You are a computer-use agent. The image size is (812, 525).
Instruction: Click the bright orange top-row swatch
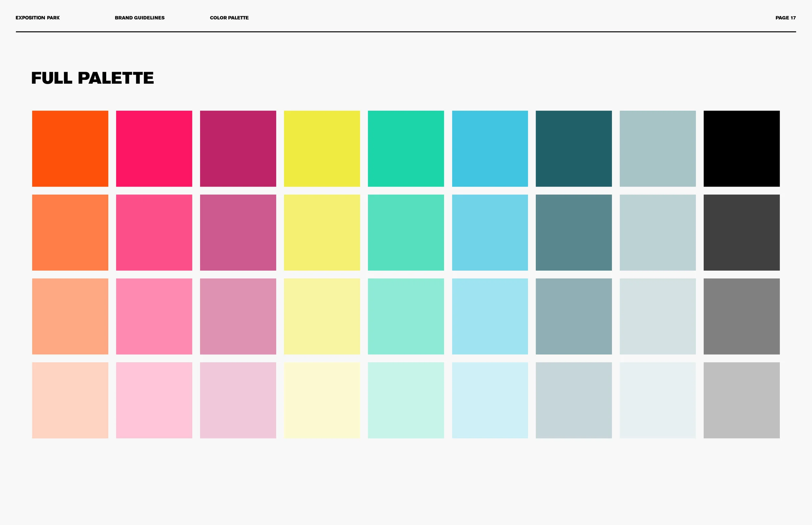[70, 149]
